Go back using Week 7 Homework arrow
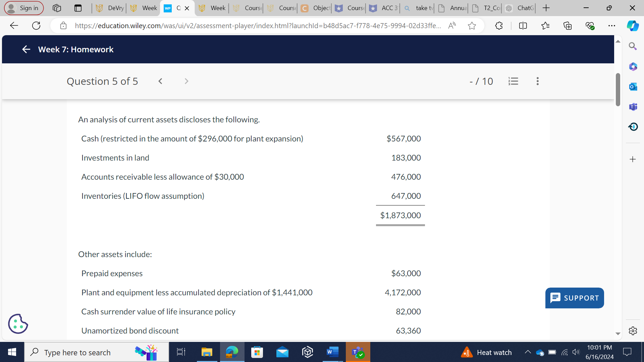The width and height of the screenshot is (644, 362). click(x=26, y=50)
